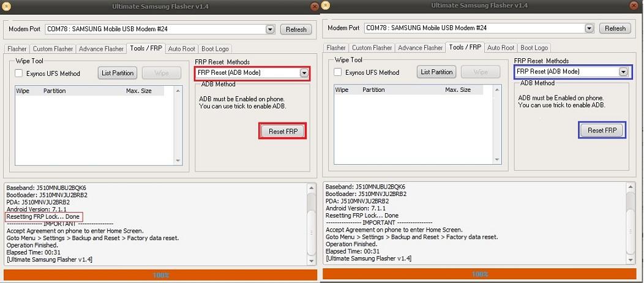Open Custom Flasher tab in right window
Viewport: 644px width, 283px height.
click(372, 48)
